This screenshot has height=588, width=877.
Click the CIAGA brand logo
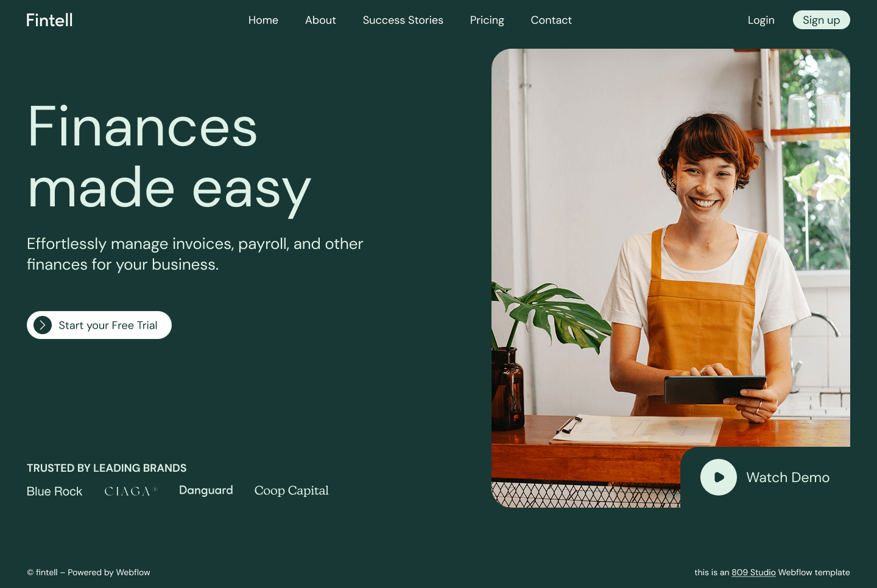130,491
